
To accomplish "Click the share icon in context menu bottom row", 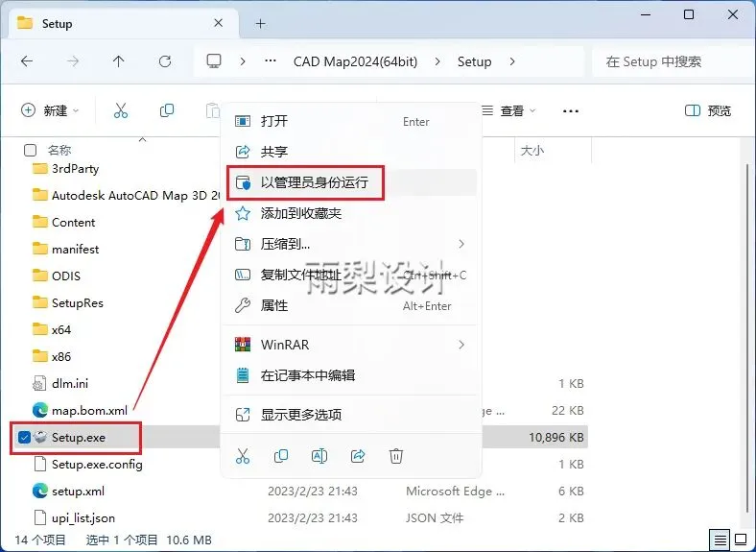I will (358, 455).
